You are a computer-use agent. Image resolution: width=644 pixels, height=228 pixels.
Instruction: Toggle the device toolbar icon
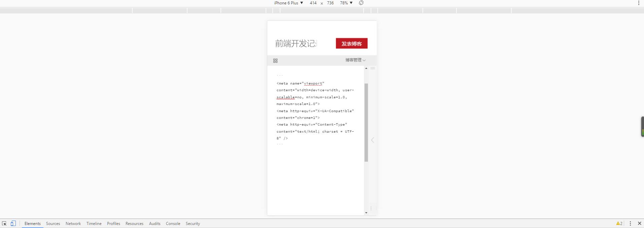pyautogui.click(x=13, y=223)
